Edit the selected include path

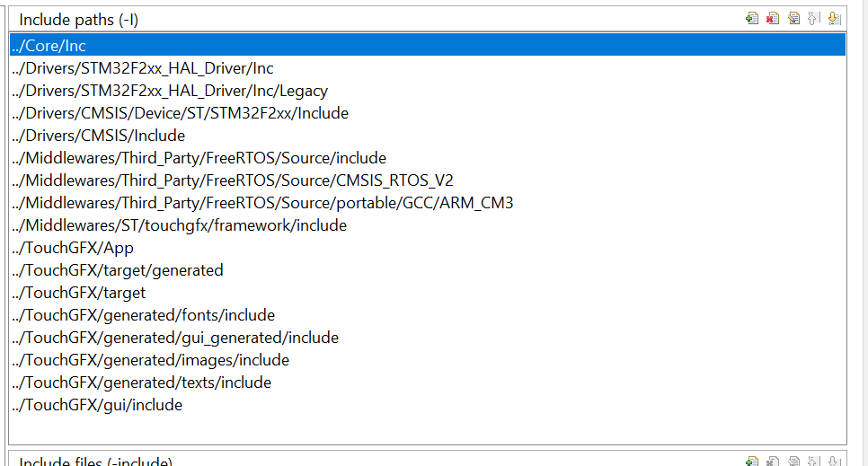pyautogui.click(x=793, y=19)
